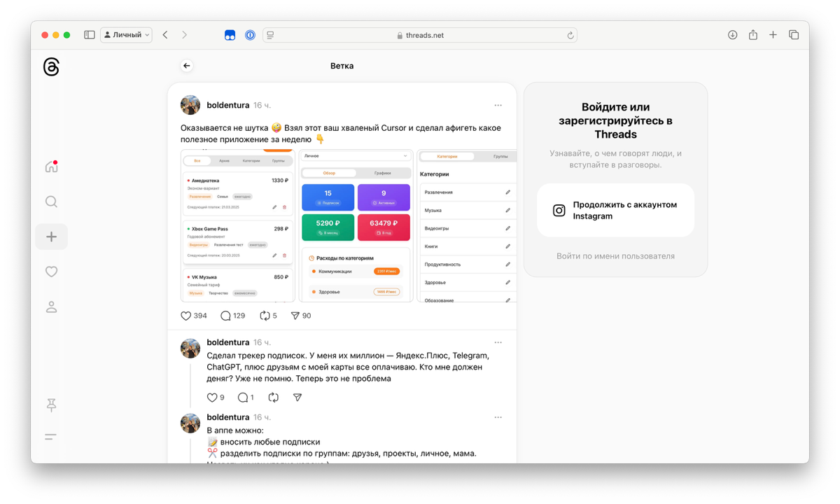Open the Личный profile dropdown
This screenshot has height=504, width=840.
coord(127,35)
